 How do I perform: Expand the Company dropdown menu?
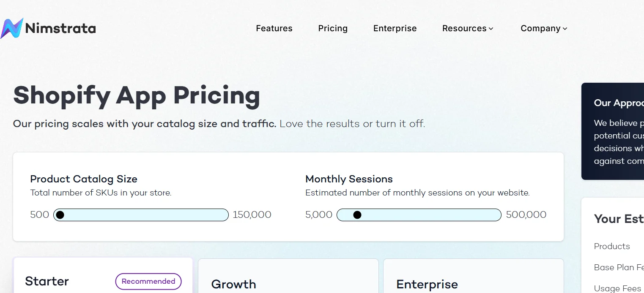coord(540,28)
